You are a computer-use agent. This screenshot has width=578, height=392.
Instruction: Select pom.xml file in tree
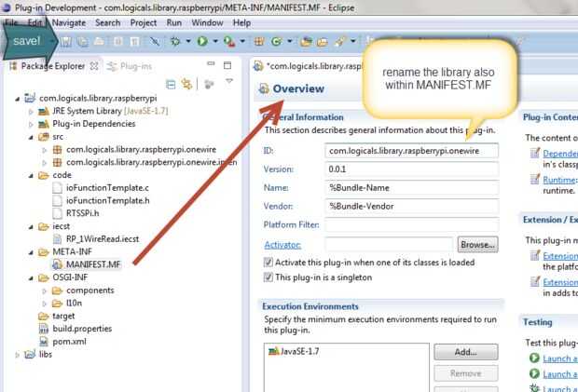pos(69,342)
